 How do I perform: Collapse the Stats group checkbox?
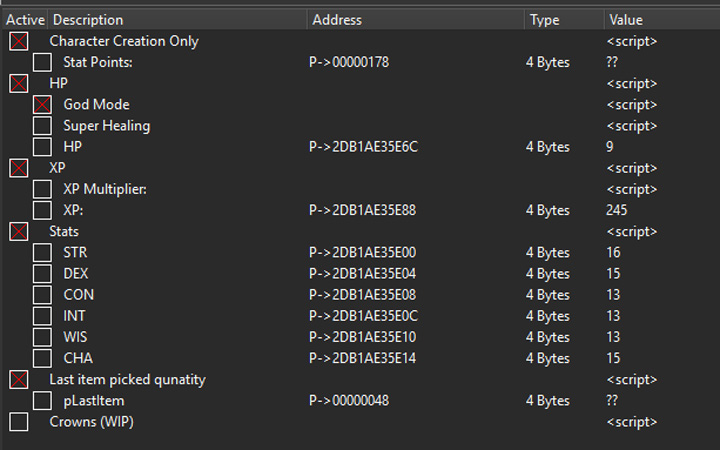tap(19, 232)
